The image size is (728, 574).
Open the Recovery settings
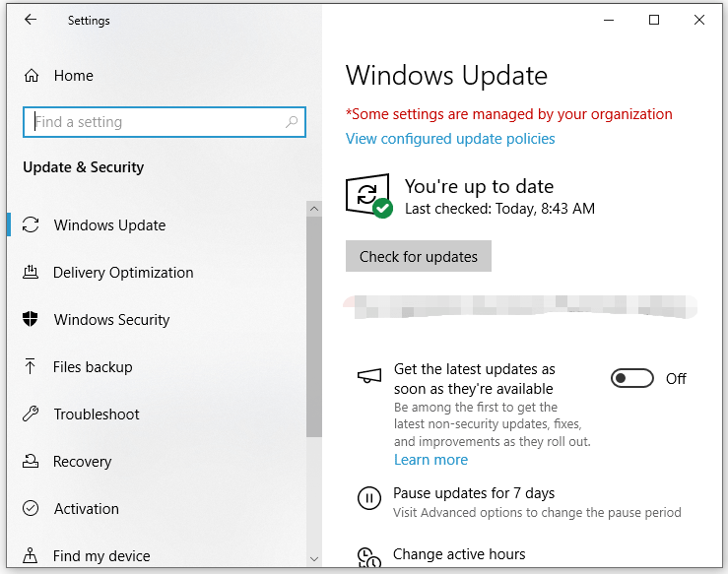(82, 462)
